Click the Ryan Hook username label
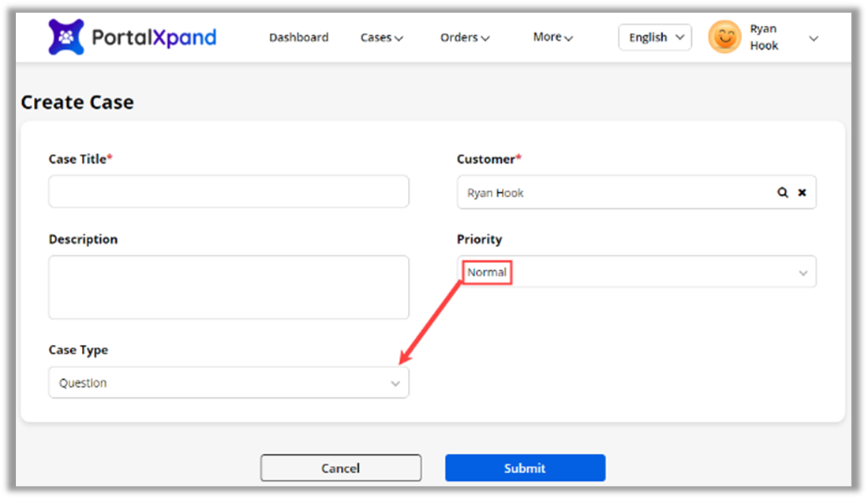This screenshot has width=868, height=499. pos(764,37)
